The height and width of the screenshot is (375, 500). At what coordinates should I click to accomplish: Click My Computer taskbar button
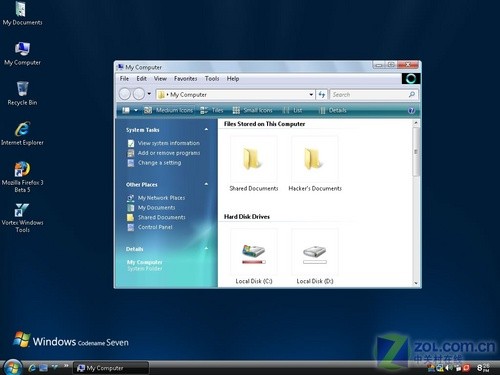(111, 368)
